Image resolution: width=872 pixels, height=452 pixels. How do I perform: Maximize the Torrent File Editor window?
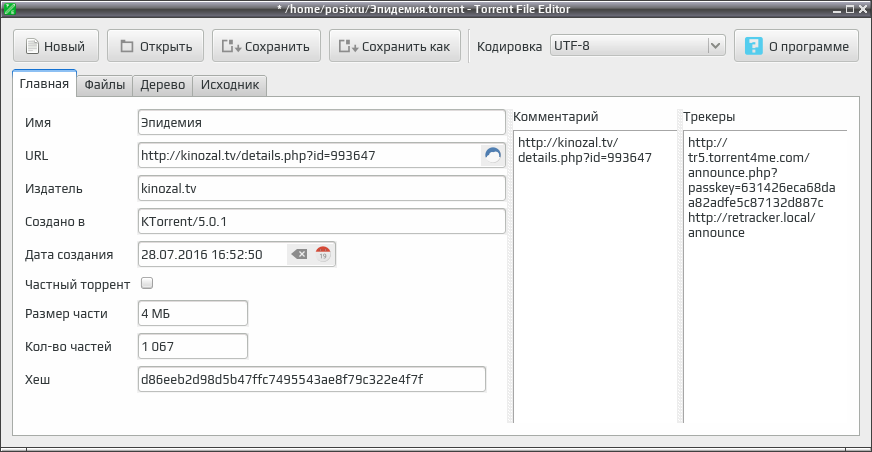850,9
